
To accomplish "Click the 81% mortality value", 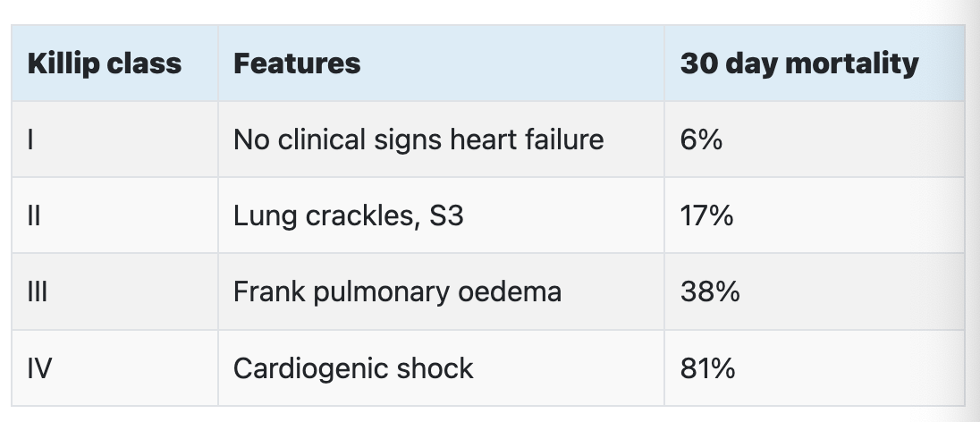I will pyautogui.click(x=707, y=369).
